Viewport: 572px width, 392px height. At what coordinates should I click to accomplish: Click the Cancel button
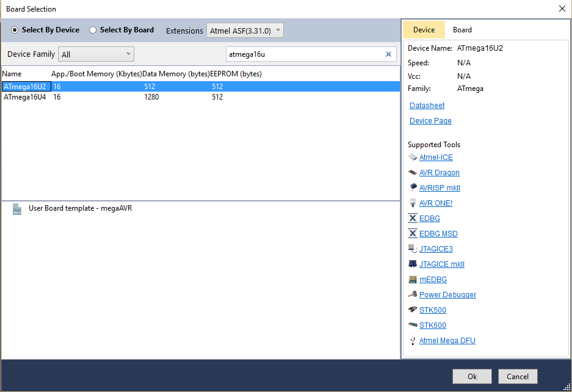[518, 376]
